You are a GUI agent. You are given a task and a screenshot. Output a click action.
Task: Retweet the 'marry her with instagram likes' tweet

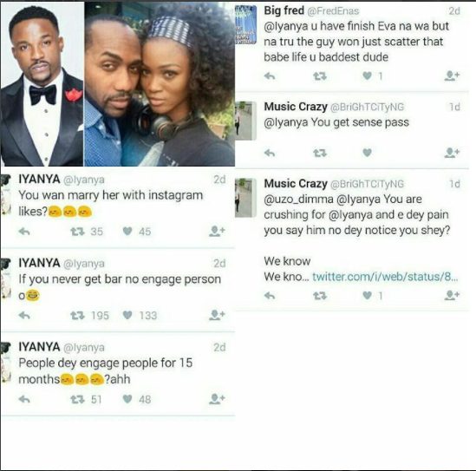tap(77, 232)
